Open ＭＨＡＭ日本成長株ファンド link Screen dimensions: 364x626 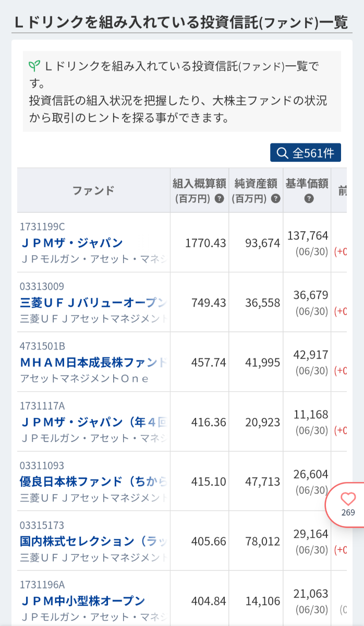click(x=93, y=362)
